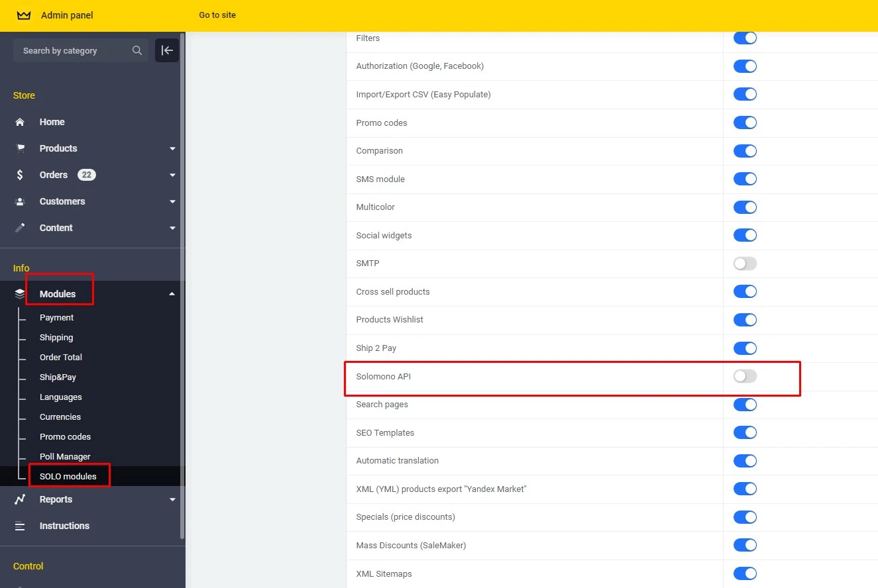The height and width of the screenshot is (588, 878).
Task: Open the Instructions page
Action: point(64,526)
